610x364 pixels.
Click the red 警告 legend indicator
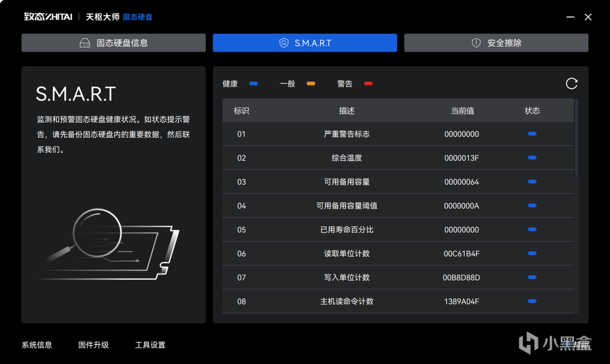click(368, 84)
